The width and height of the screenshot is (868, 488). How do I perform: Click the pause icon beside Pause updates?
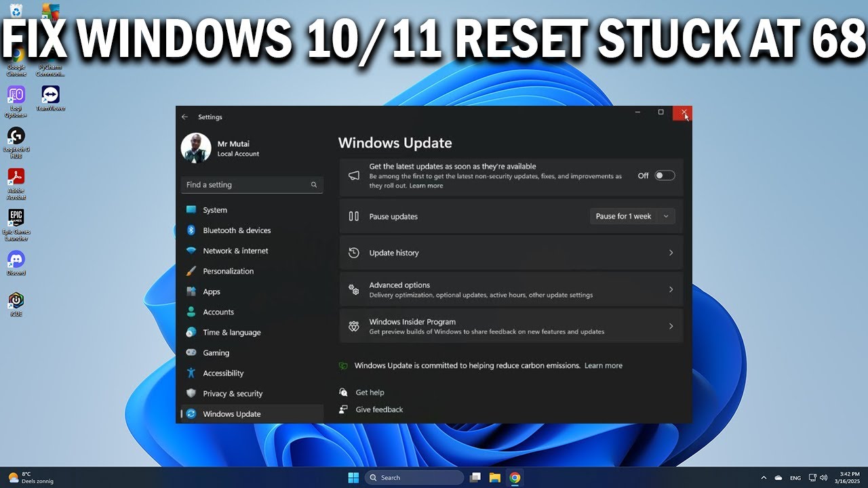354,216
